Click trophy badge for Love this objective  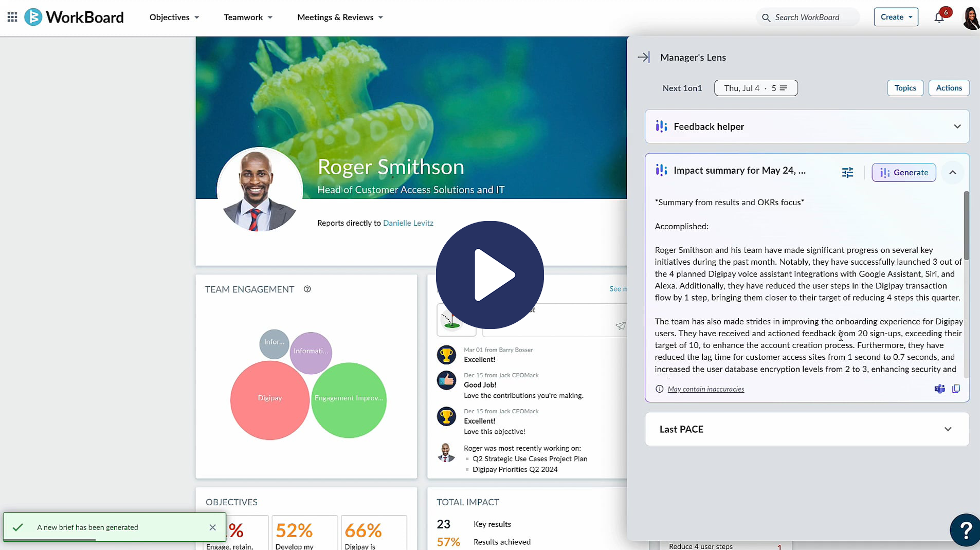(x=446, y=416)
